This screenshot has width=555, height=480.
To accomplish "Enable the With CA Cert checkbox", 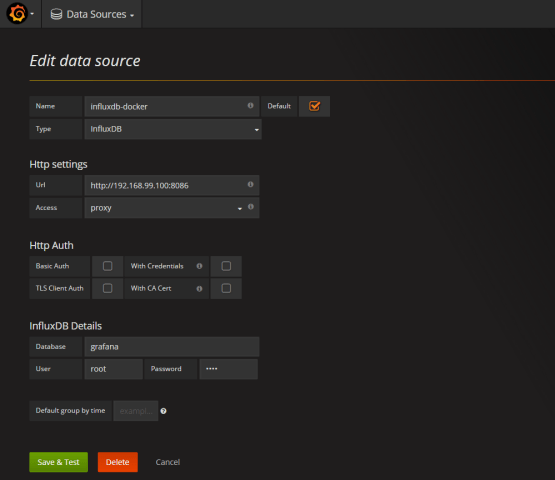I will [226, 288].
